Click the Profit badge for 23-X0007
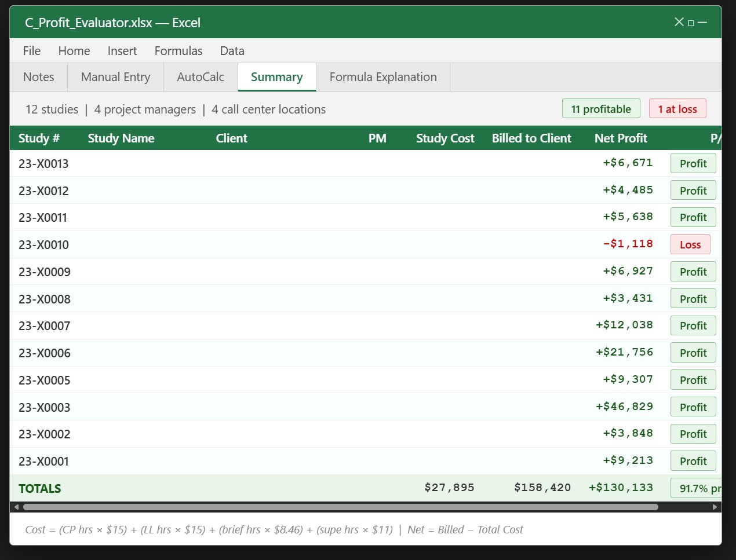 tap(693, 325)
